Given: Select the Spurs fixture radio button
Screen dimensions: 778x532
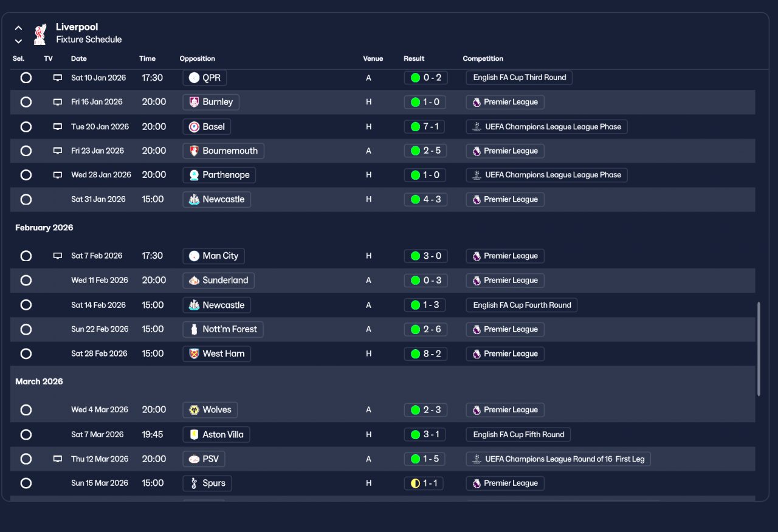Looking at the screenshot, I should (26, 483).
